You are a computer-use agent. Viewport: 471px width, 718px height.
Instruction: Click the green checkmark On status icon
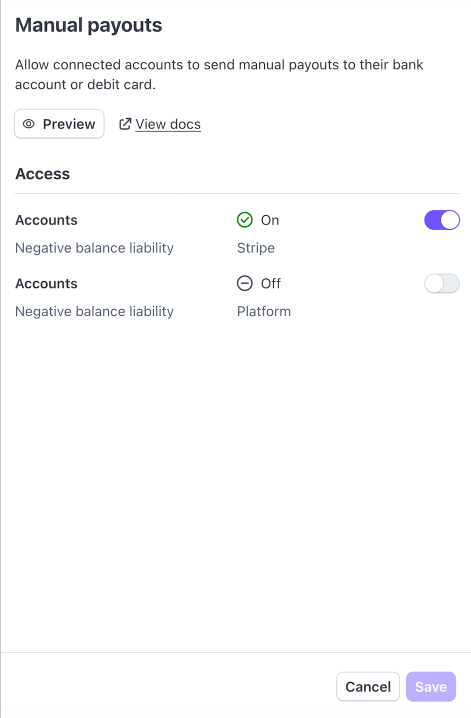245,220
